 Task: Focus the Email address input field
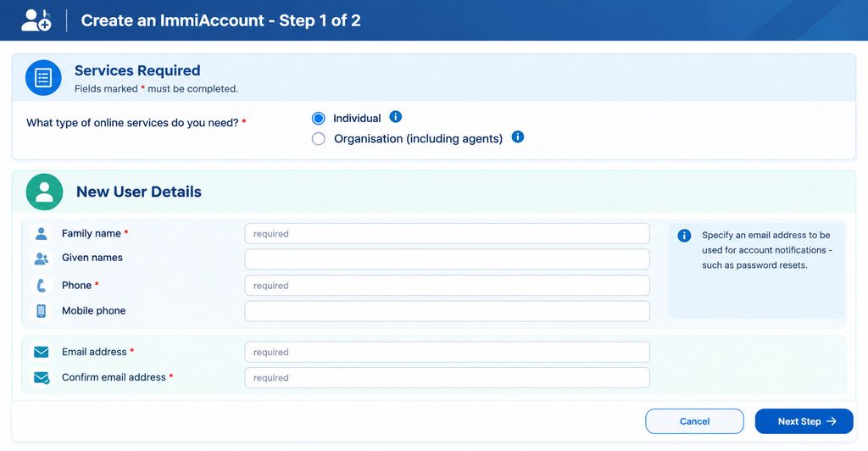(448, 352)
